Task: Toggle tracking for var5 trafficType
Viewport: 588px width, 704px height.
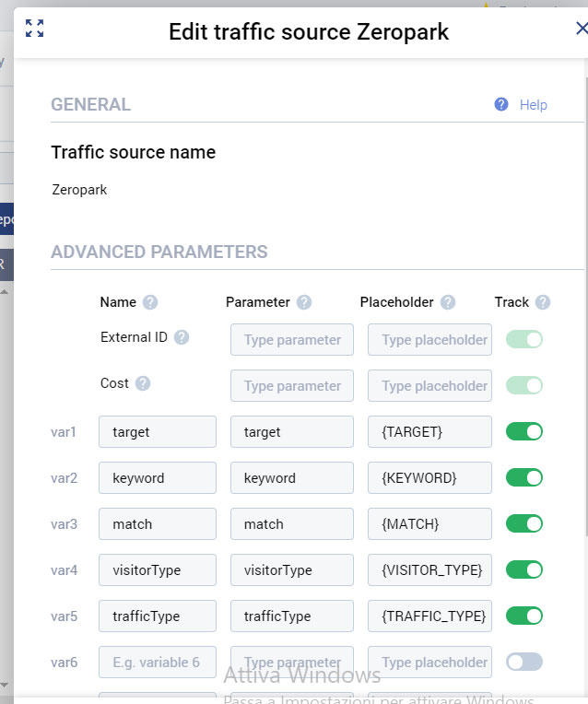Action: tap(523, 616)
